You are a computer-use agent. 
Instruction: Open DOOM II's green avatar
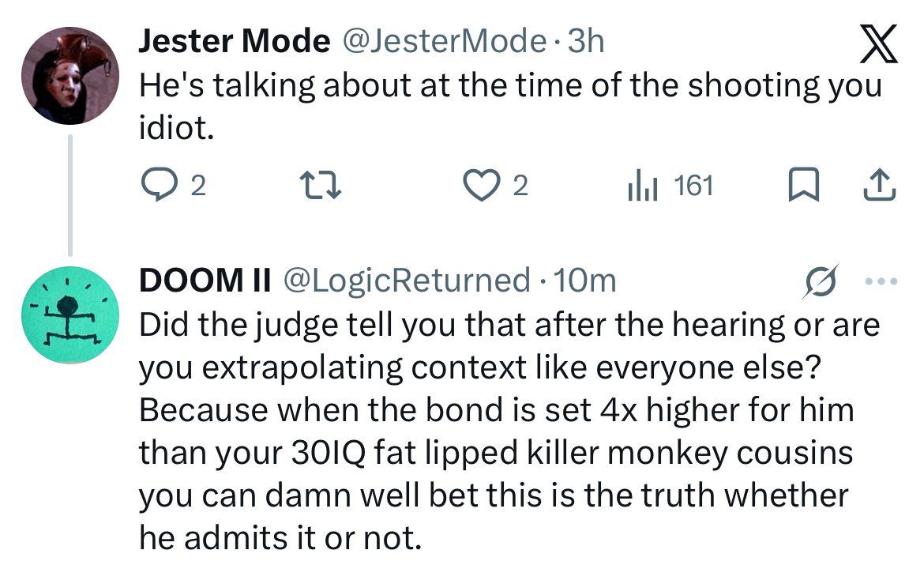click(x=70, y=315)
